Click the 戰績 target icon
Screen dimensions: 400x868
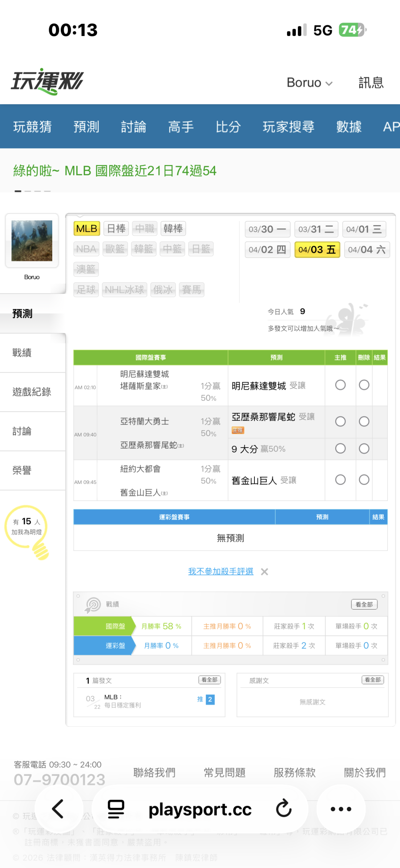[x=93, y=605]
